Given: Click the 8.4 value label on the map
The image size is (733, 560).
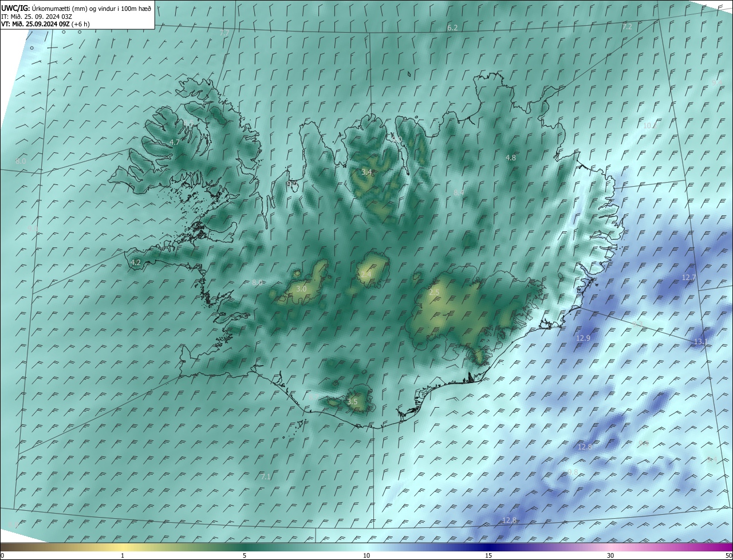Looking at the screenshot, I should pyautogui.click(x=459, y=193).
